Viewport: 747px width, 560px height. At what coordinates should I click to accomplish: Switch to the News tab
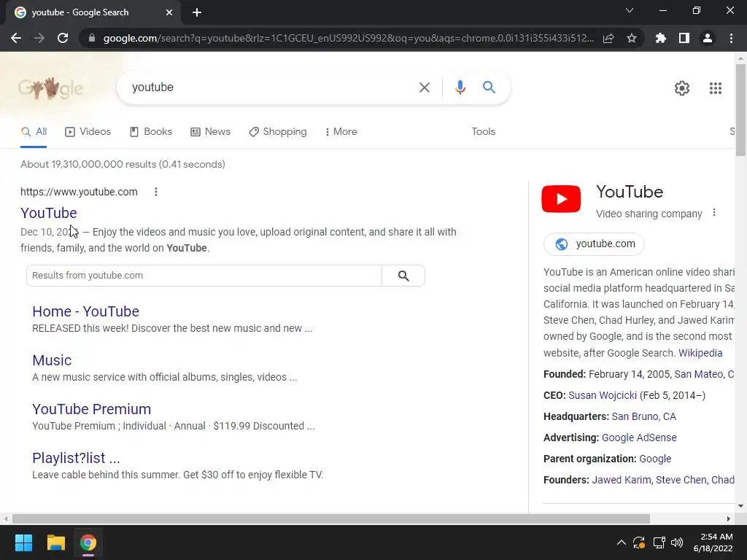211,132
